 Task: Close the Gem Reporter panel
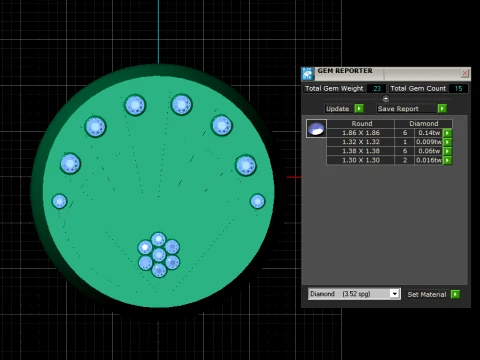(465, 73)
